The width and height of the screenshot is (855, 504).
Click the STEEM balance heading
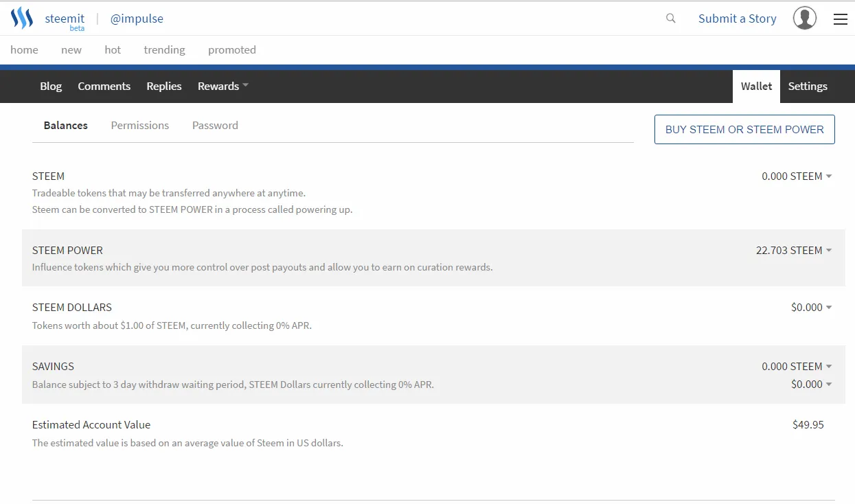tap(48, 176)
